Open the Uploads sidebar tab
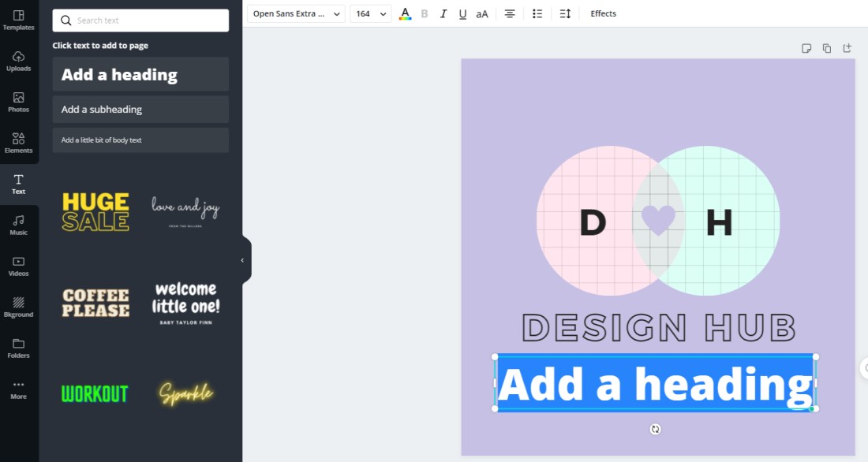 tap(19, 61)
